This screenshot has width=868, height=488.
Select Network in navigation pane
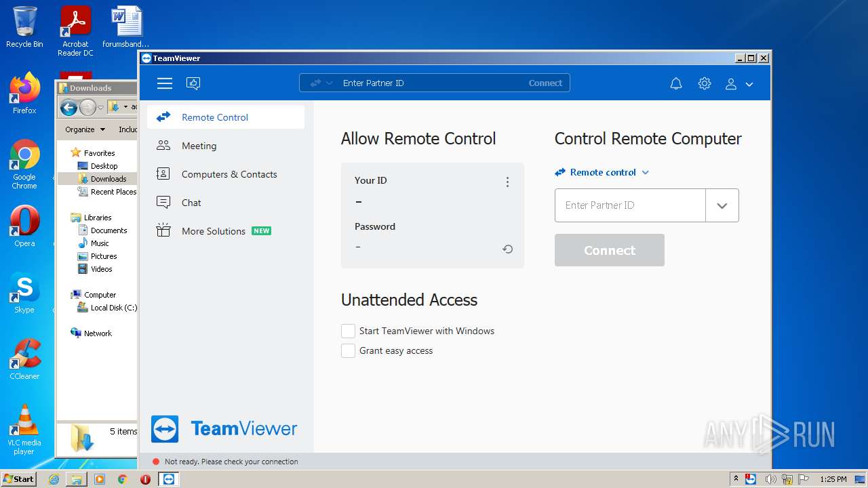pyautogui.click(x=98, y=333)
